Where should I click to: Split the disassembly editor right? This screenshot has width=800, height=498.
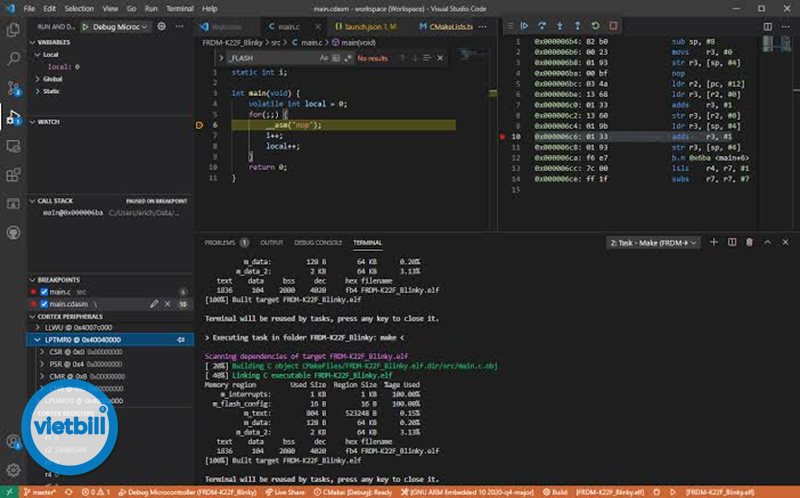(x=768, y=27)
